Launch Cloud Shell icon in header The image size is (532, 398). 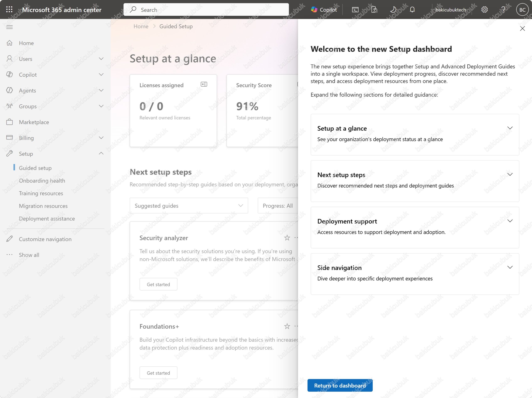pos(355,10)
